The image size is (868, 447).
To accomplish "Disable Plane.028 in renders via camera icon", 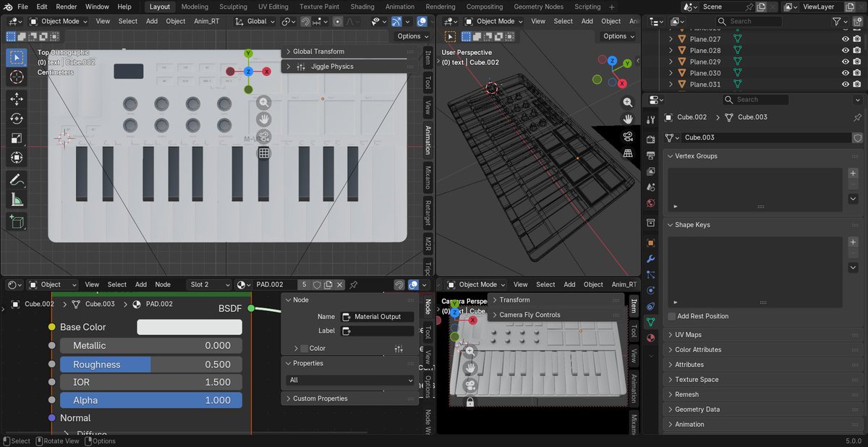I will pyautogui.click(x=859, y=51).
